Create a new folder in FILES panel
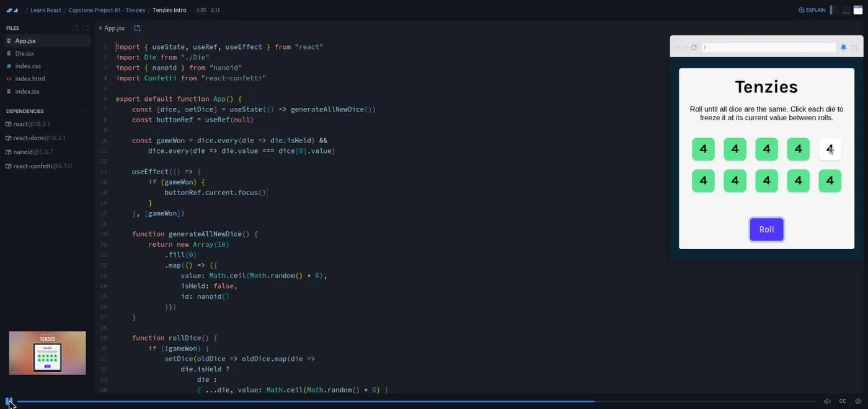The height and width of the screenshot is (409, 868). pos(86,28)
